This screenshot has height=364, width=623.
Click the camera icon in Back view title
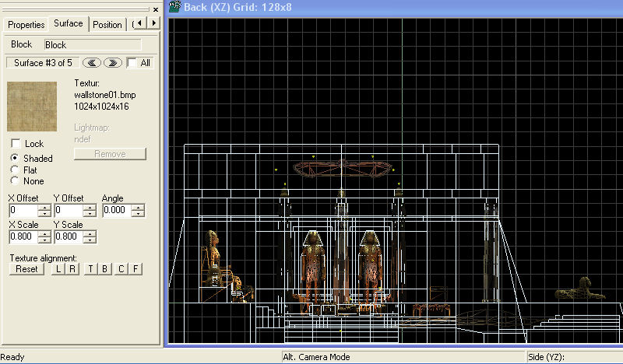tap(175, 8)
